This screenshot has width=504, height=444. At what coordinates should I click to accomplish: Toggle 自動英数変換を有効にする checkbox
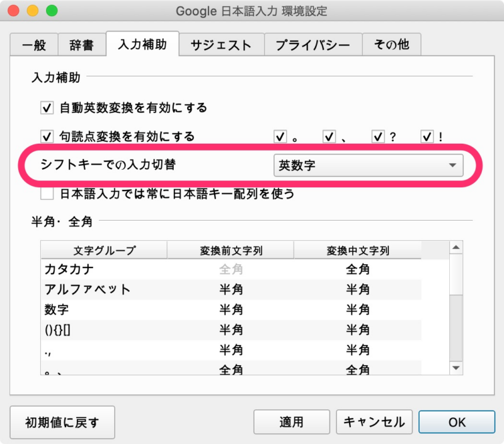pyautogui.click(x=47, y=108)
